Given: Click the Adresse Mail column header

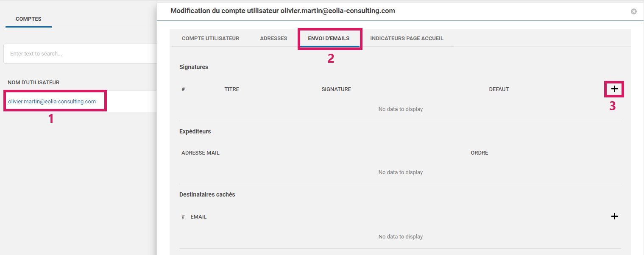Looking at the screenshot, I should [200, 153].
